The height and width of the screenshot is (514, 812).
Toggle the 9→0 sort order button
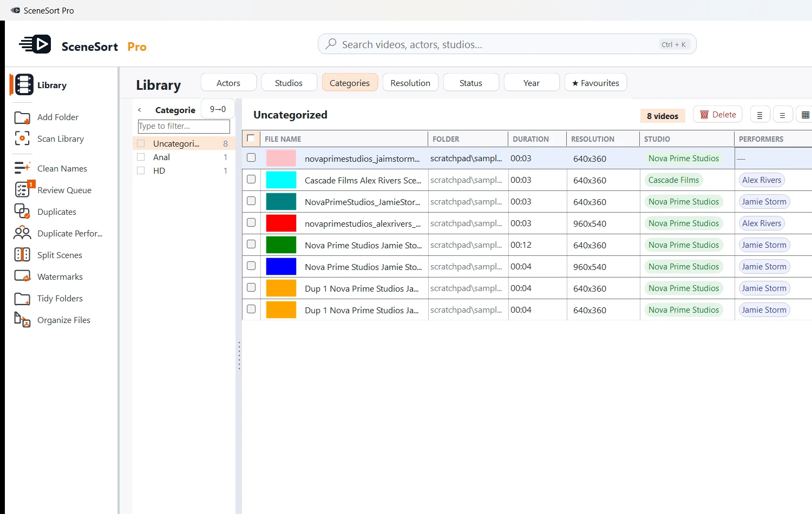(x=218, y=109)
